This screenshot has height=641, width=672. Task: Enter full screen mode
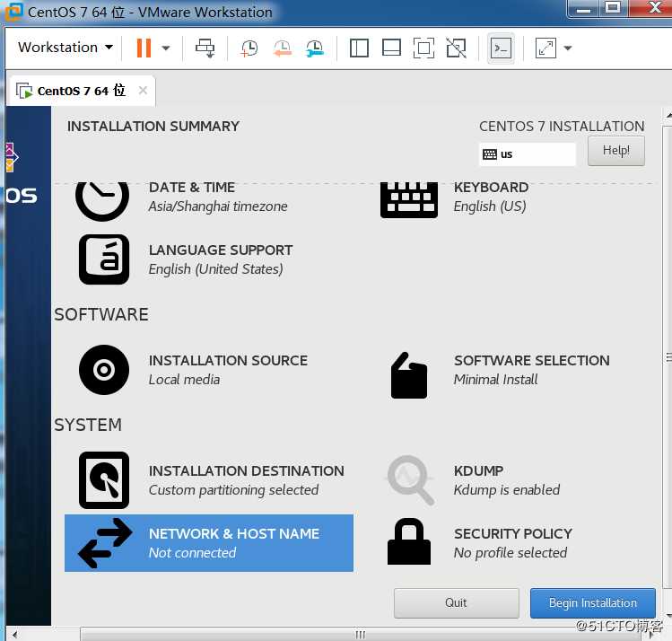(423, 48)
